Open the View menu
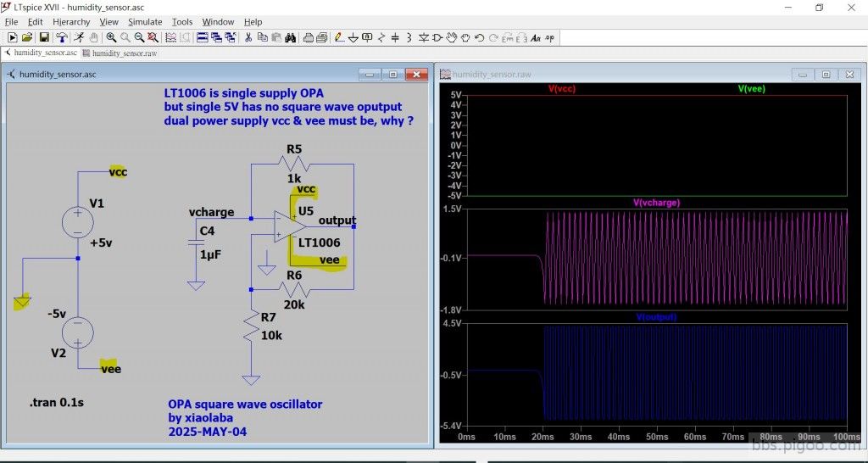This screenshot has width=868, height=463. point(109,21)
